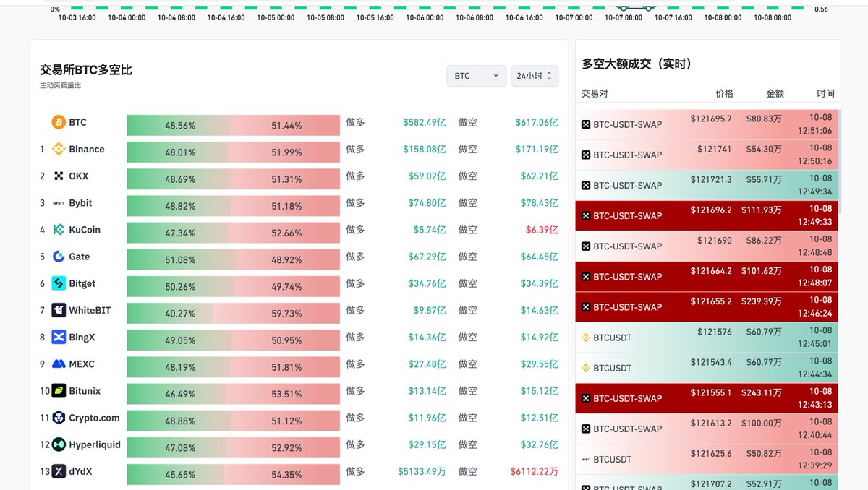Screen dimensions: 868x490
Task: Click OKX icon on the 12:51:06 trade row
Action: 586,124
